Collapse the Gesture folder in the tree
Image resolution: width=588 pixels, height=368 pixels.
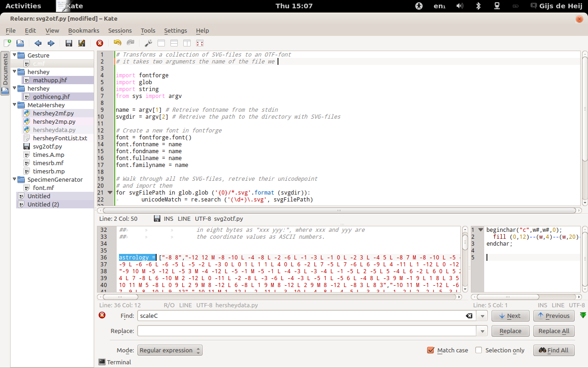click(14, 55)
